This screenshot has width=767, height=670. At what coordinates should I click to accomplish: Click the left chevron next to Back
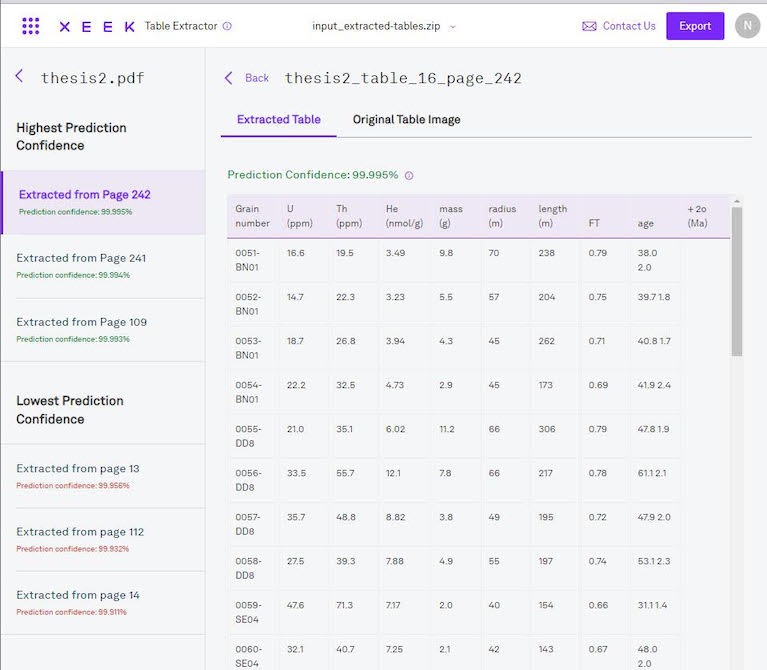coord(229,78)
